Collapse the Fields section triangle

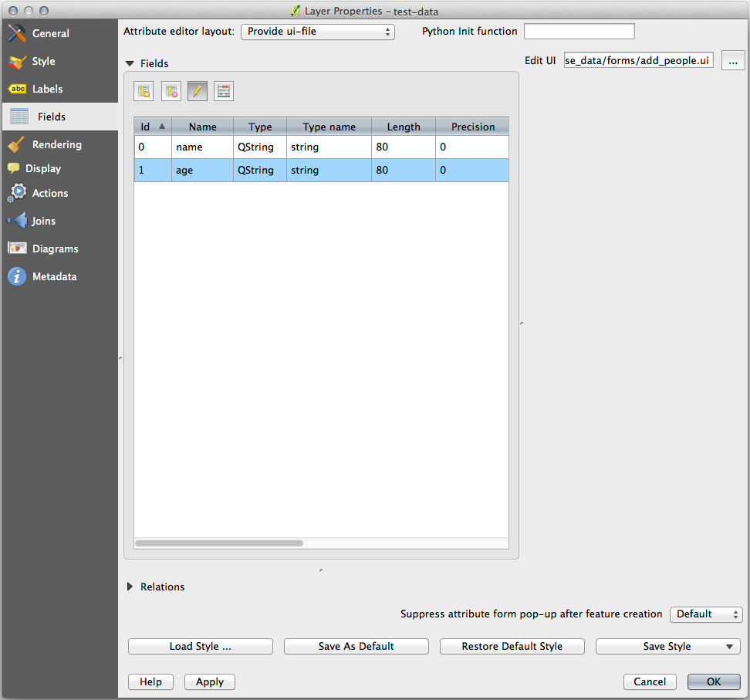(130, 63)
